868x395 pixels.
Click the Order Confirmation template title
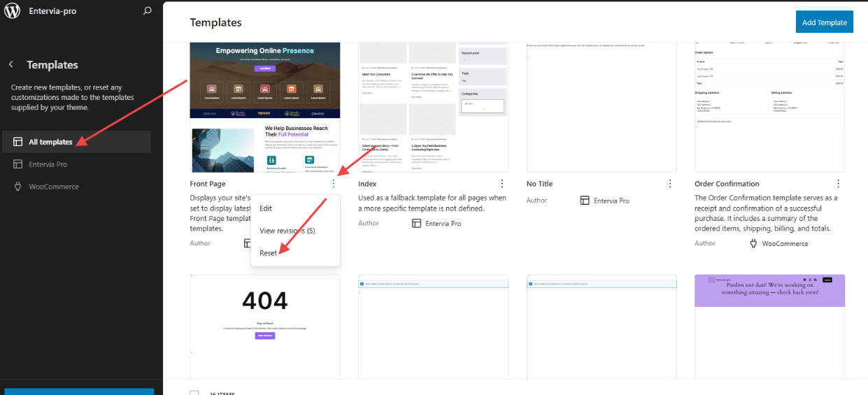[x=728, y=184]
